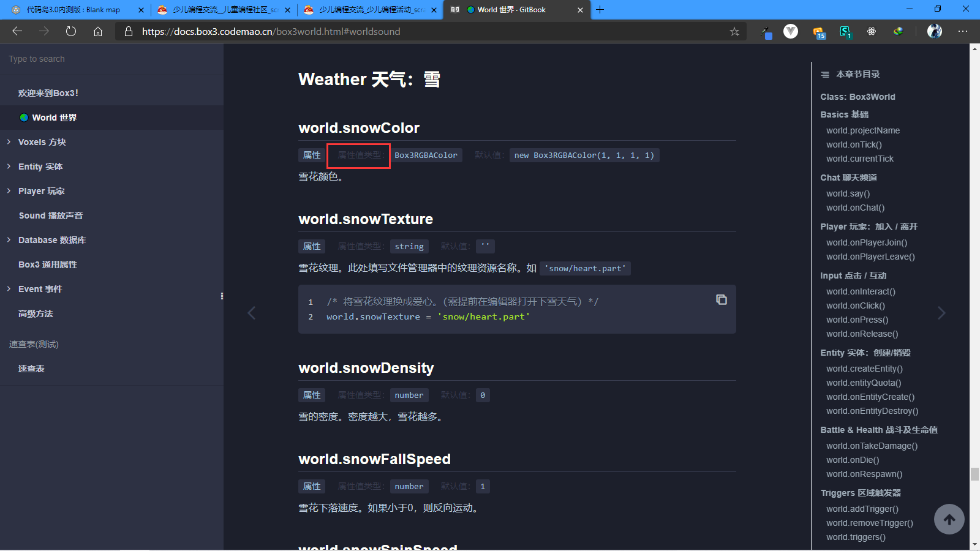
Task: Click the browser back arrow
Action: point(17,31)
